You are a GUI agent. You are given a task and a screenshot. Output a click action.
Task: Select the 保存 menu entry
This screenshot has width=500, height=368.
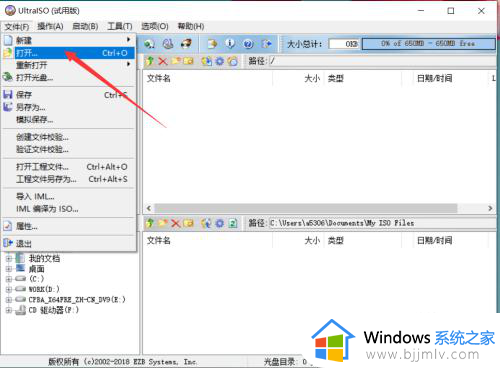tap(69, 95)
